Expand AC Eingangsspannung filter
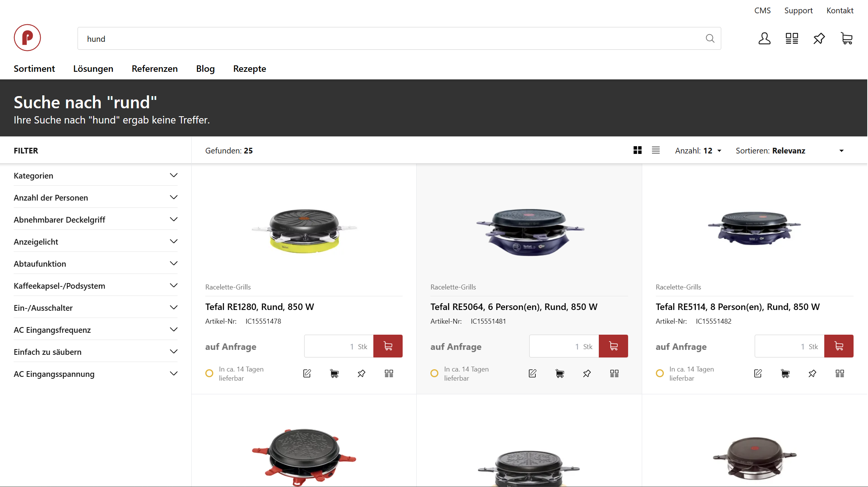Screen dimensions: 868x487 (95, 374)
